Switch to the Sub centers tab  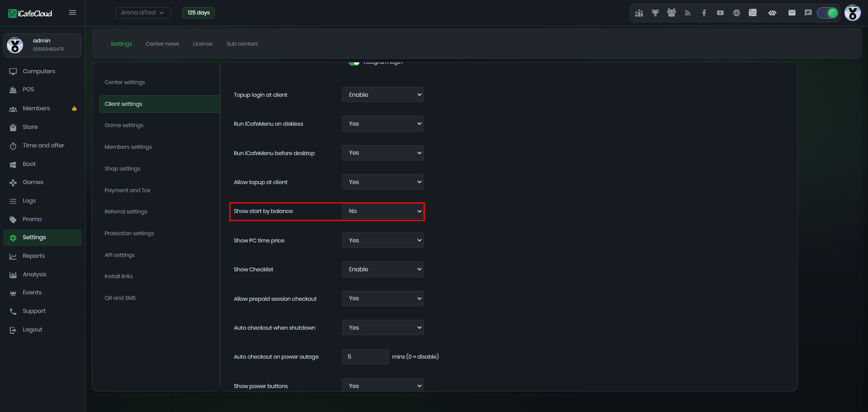(x=242, y=44)
